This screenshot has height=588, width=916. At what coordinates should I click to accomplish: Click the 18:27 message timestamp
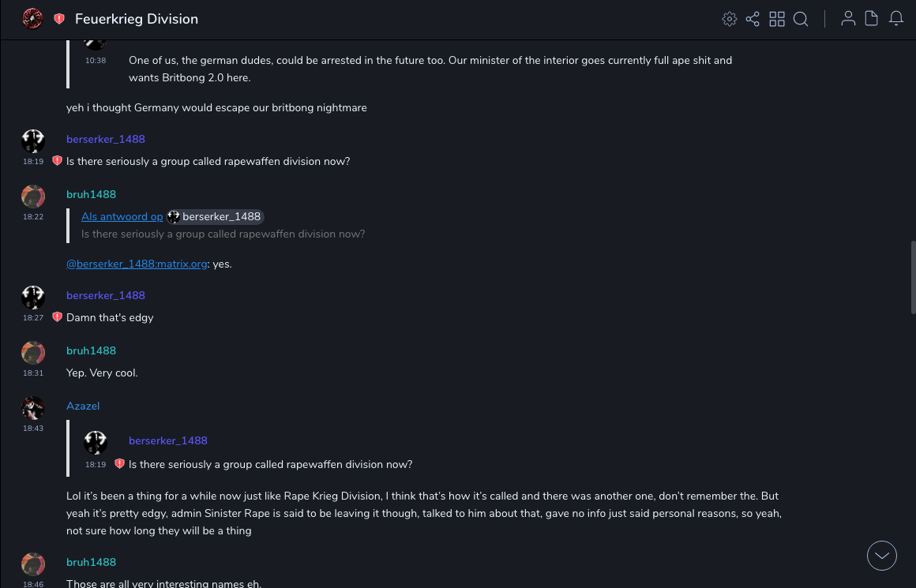point(33,318)
